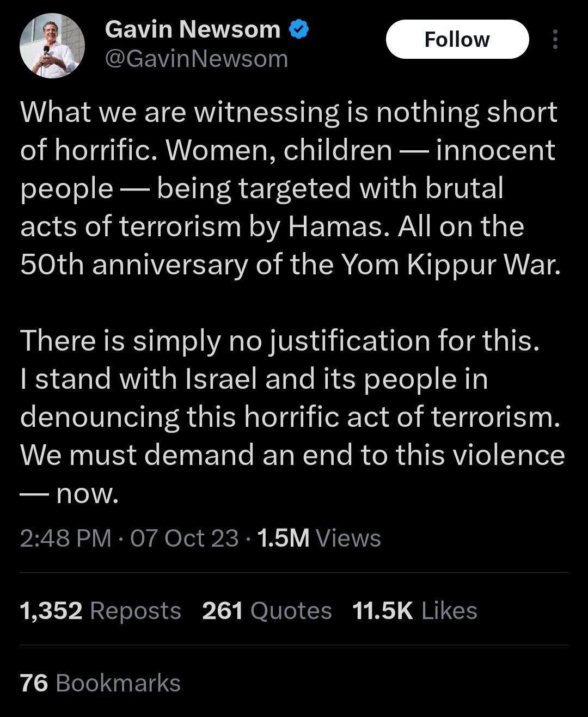Click the 2:48 PM timestamp
Image resolution: width=588 pixels, height=717 pixels.
click(x=65, y=538)
